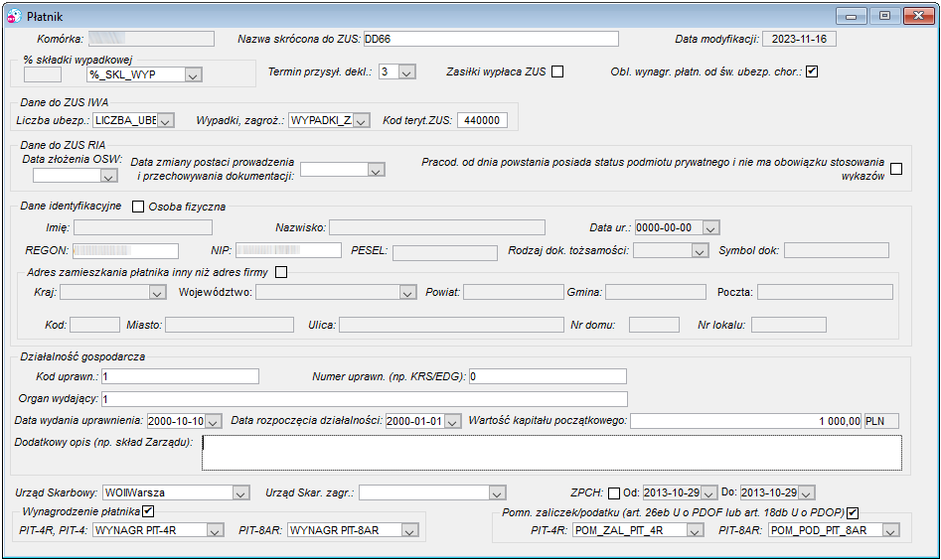The image size is (941, 560).
Task: Toggle the ZPCH checkbox
Action: 614,492
